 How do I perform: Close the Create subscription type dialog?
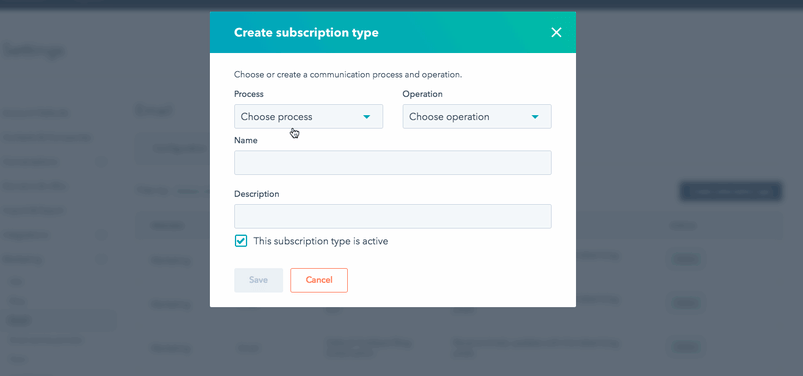pos(556,33)
